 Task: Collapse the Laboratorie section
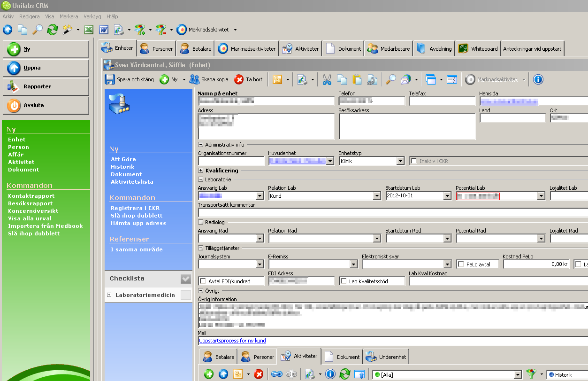[x=201, y=179]
